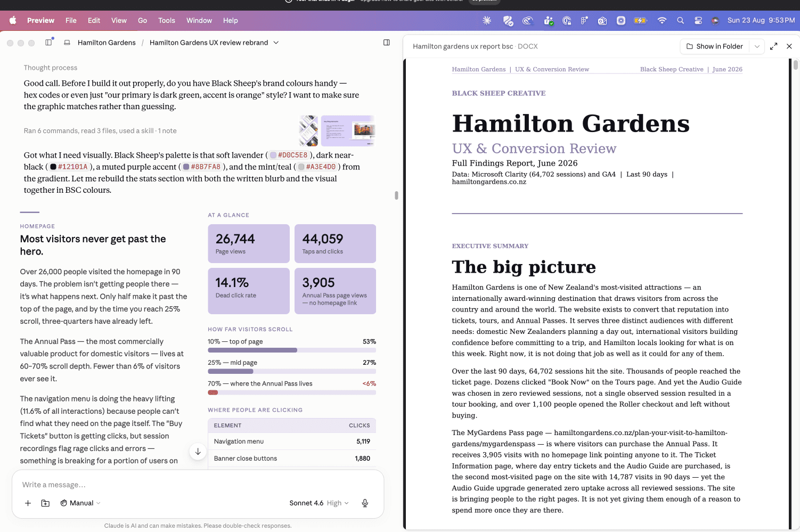Click the Hamilton Gardens header link in document

click(x=479, y=69)
